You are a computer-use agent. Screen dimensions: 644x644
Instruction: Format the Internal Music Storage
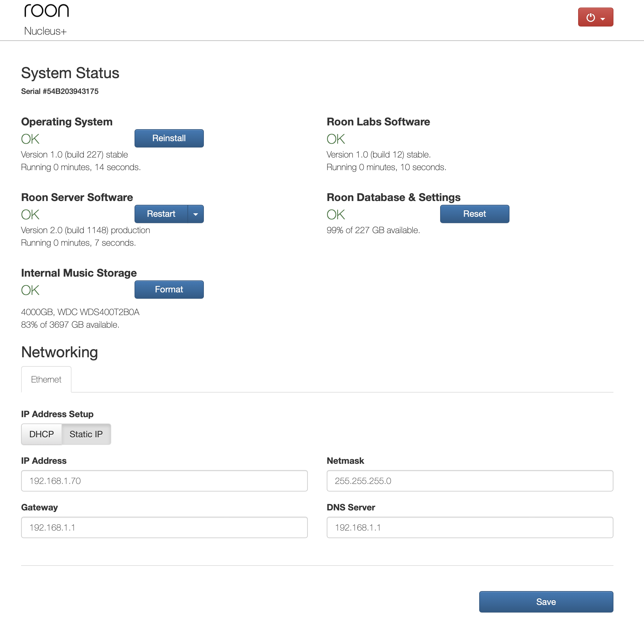point(169,289)
